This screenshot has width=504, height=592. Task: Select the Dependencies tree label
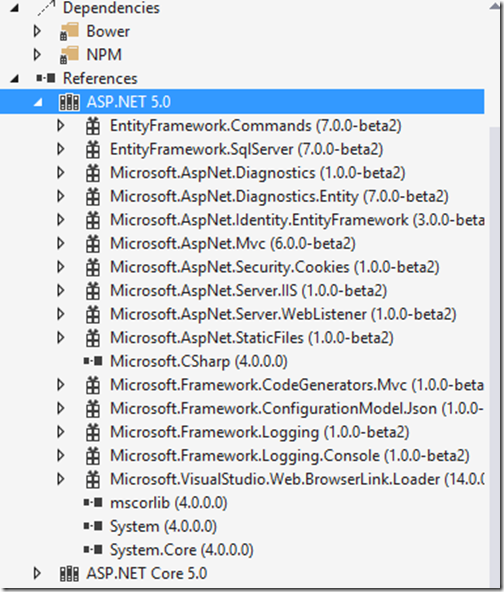tap(111, 8)
